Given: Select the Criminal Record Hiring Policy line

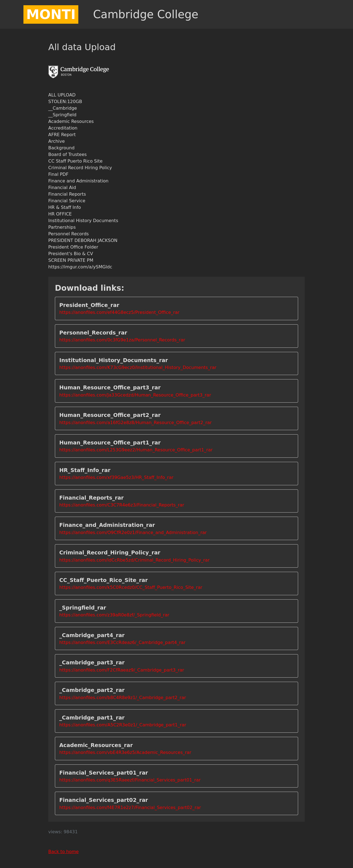Looking at the screenshot, I should pyautogui.click(x=80, y=168).
